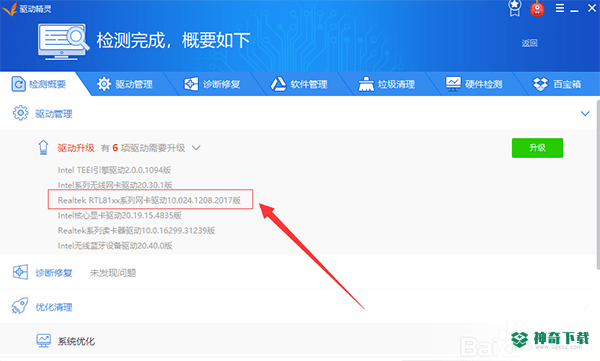Switch to the 驱动管理 tab
The height and width of the screenshot is (361, 600).
pyautogui.click(x=125, y=84)
